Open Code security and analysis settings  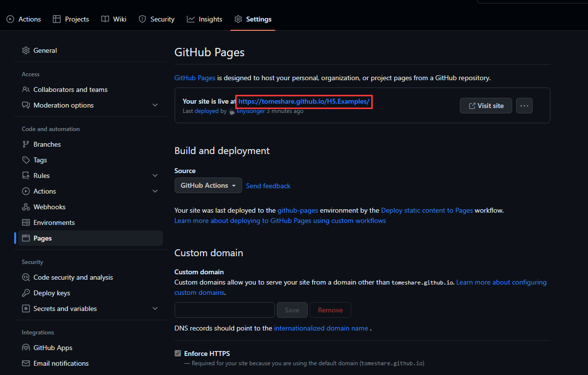pyautogui.click(x=90, y=277)
